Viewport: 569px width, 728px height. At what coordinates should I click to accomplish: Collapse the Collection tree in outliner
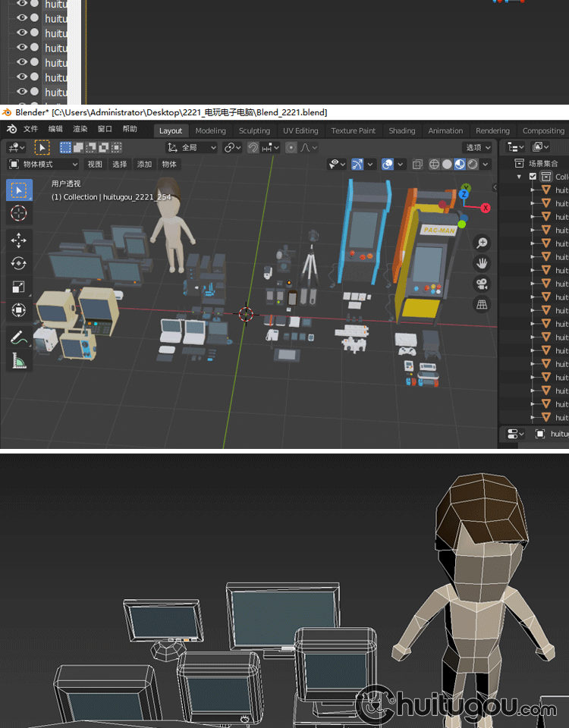coord(520,177)
